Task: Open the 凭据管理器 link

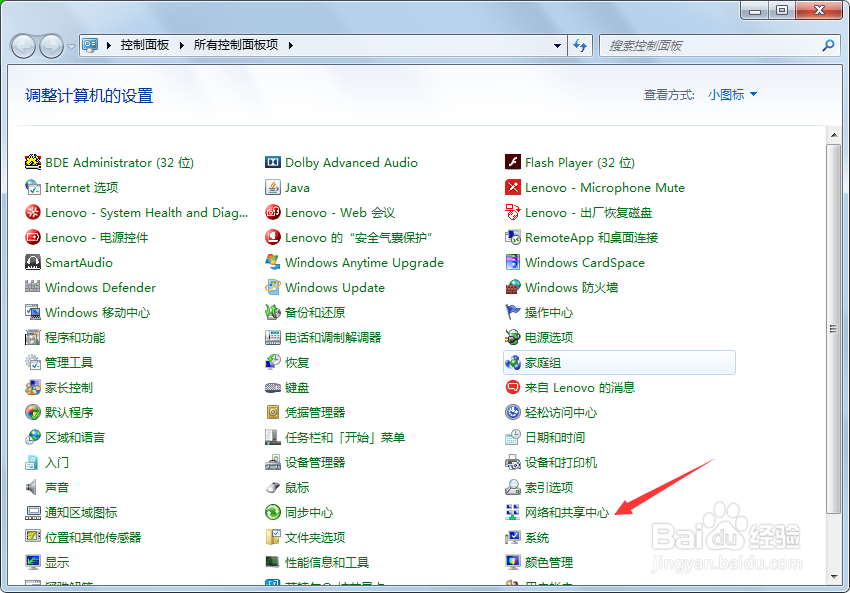Action: coord(315,412)
